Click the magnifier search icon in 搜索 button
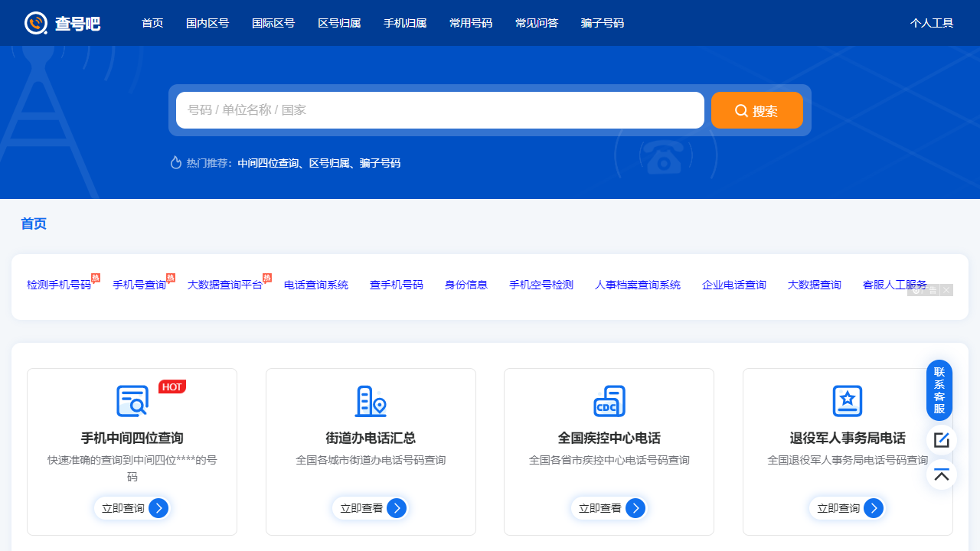The height and width of the screenshot is (551, 980). (x=740, y=110)
